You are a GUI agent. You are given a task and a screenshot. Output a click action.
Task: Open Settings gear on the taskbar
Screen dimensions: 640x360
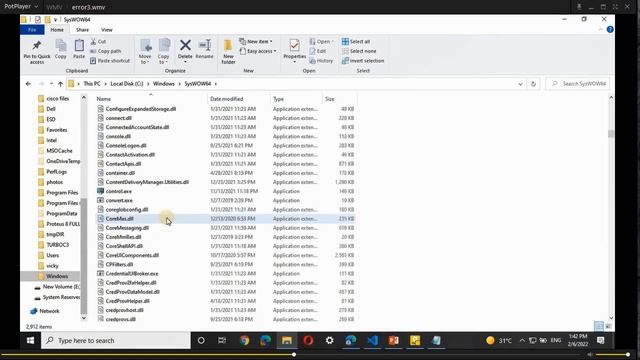[329, 340]
